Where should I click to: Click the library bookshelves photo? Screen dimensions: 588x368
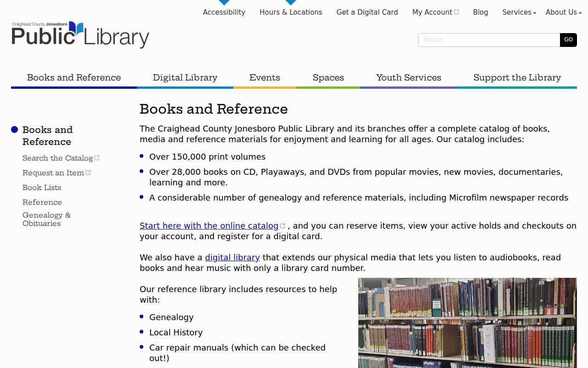coord(468,323)
